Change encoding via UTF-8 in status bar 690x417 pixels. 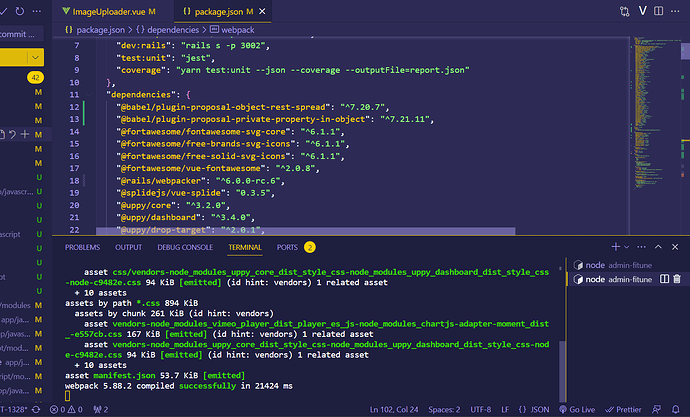click(481, 410)
